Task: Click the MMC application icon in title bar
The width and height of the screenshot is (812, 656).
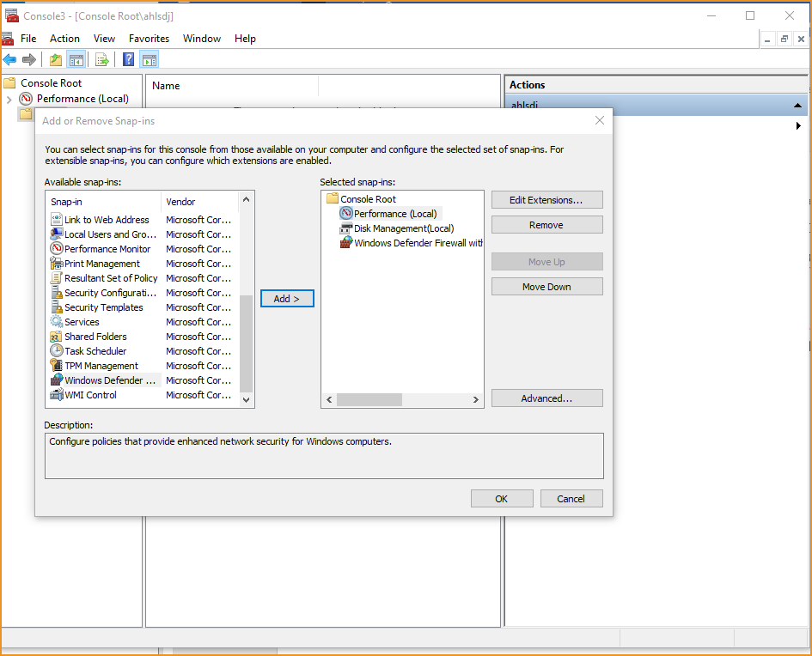Action: (12, 16)
